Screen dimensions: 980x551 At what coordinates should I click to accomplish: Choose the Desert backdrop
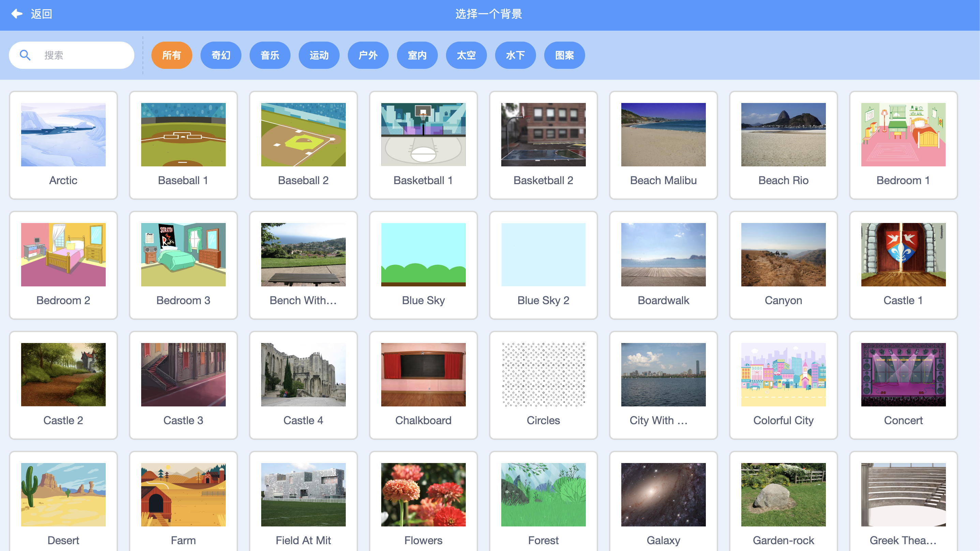(63, 502)
